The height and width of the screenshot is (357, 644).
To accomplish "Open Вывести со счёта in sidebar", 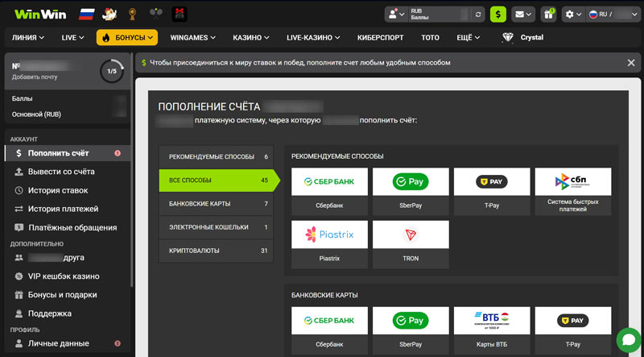I will point(68,172).
